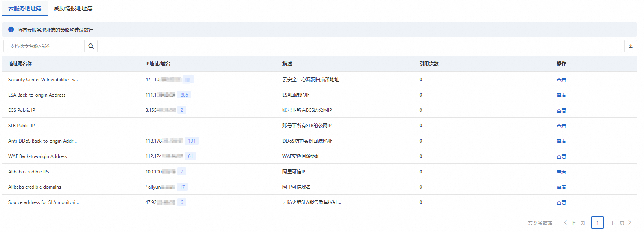644x232 pixels.
Task: Click ECS Public IP name cell
Action: click(22, 110)
